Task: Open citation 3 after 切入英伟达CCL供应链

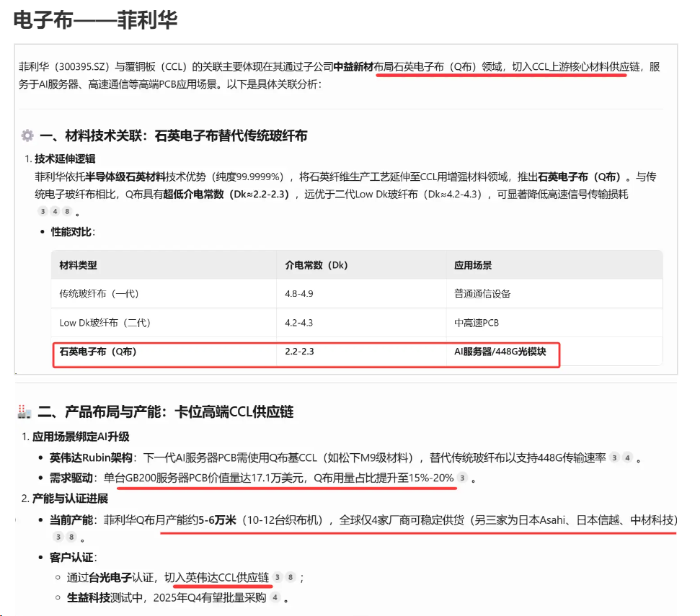Action: tap(278, 577)
